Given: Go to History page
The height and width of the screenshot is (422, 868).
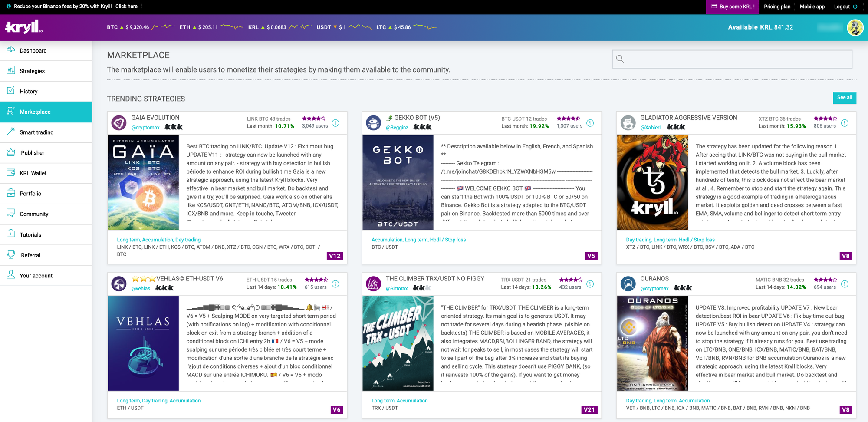Looking at the screenshot, I should [x=46, y=92].
